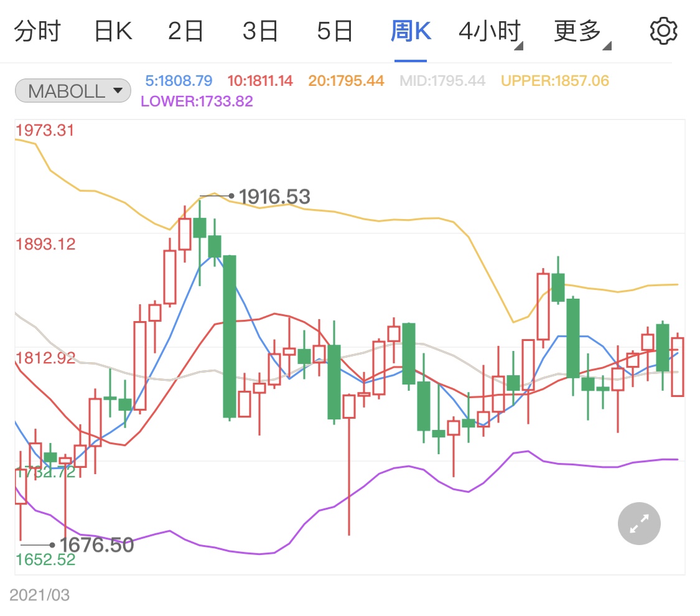Click the UPPER:1857.06 band value
This screenshot has height=616, width=700.
click(x=555, y=81)
